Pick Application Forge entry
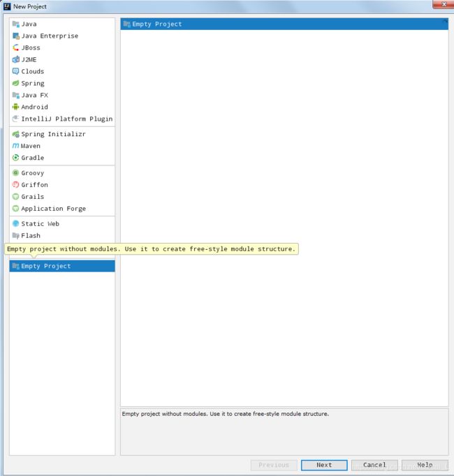The image size is (454, 476). [62, 208]
